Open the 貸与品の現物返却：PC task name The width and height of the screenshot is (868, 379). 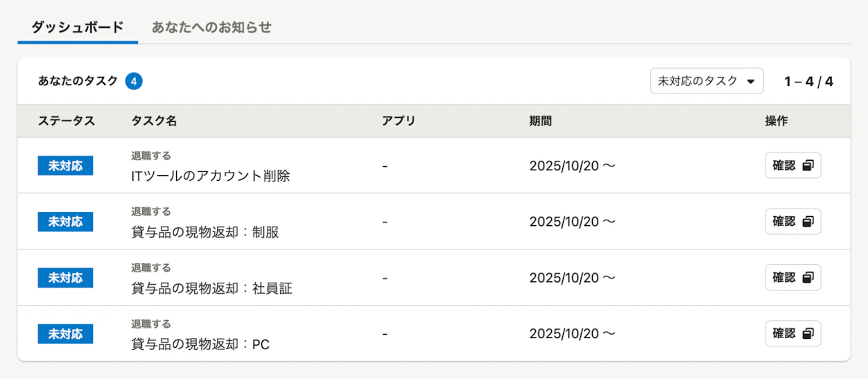[x=200, y=344]
